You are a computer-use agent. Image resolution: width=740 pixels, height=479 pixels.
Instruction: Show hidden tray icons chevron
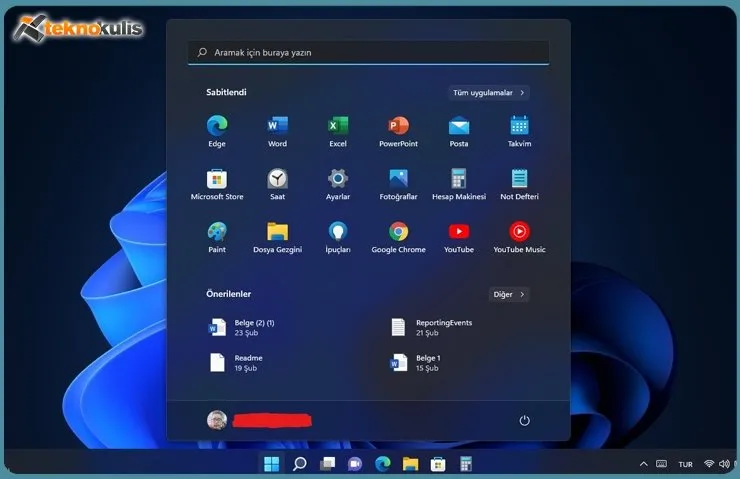pos(643,464)
